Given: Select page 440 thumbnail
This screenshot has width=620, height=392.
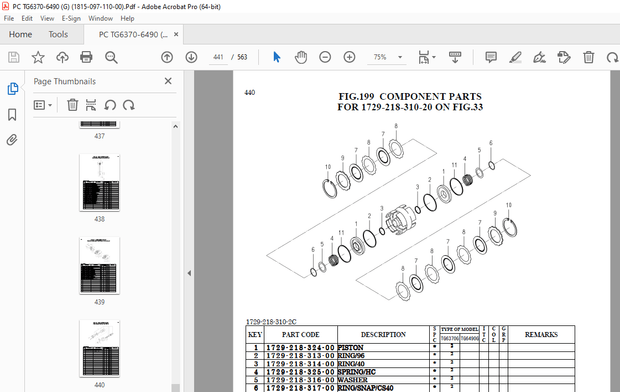Looking at the screenshot, I should pyautogui.click(x=100, y=349).
